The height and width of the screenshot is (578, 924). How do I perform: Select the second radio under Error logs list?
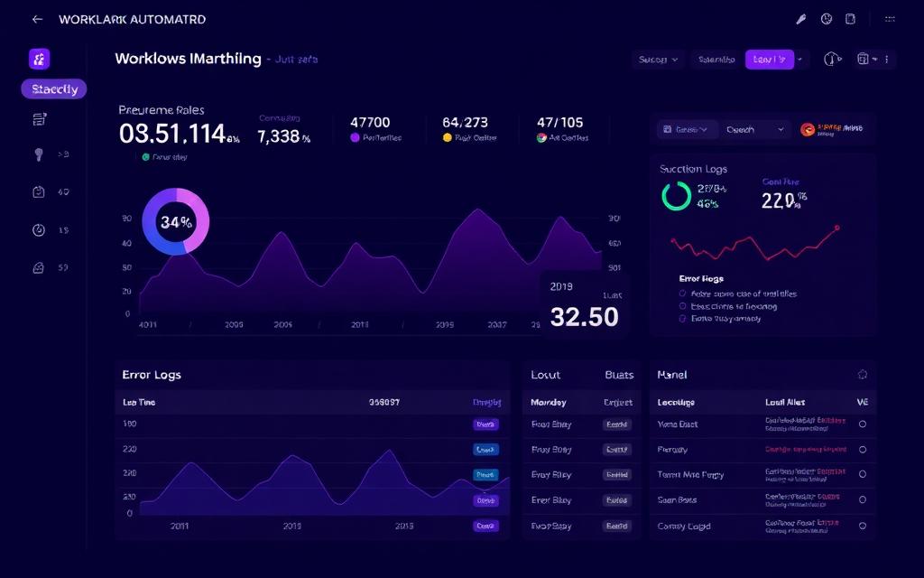(682, 306)
